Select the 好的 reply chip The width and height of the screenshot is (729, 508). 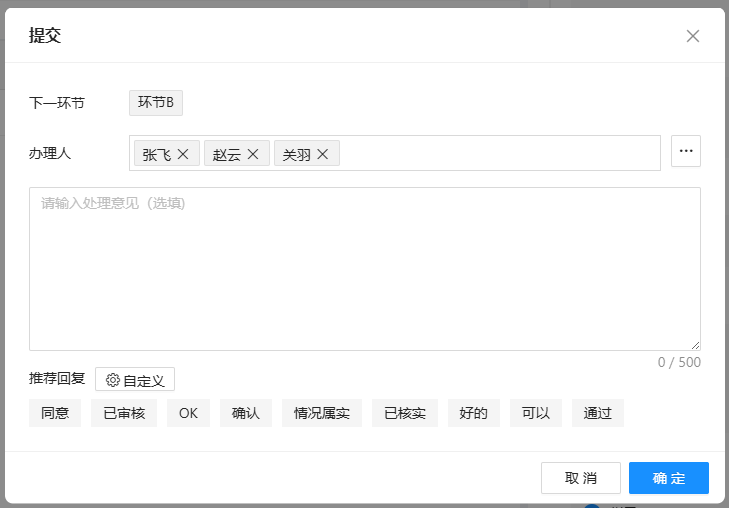[473, 413]
